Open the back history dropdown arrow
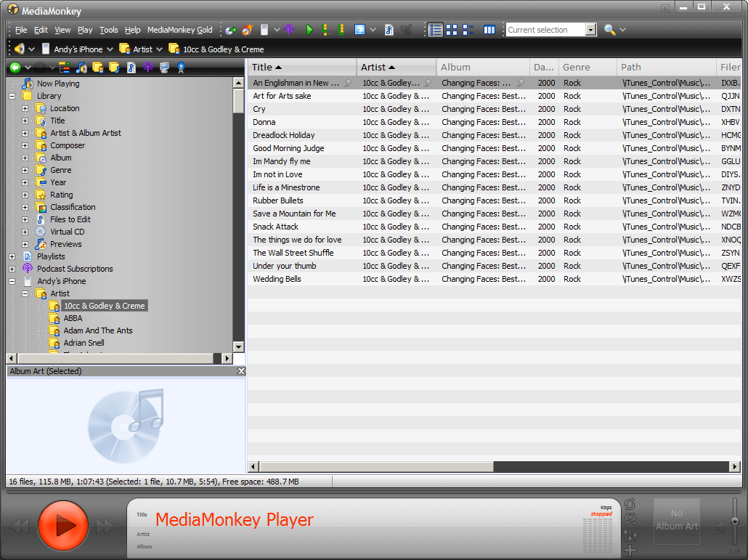 28,68
